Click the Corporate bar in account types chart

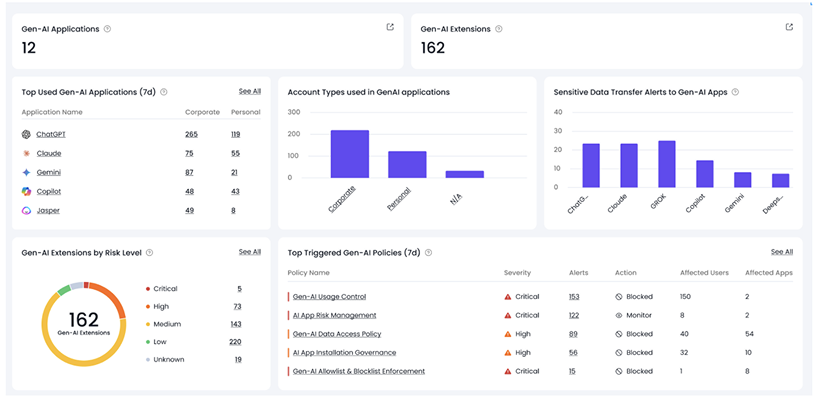coord(350,154)
